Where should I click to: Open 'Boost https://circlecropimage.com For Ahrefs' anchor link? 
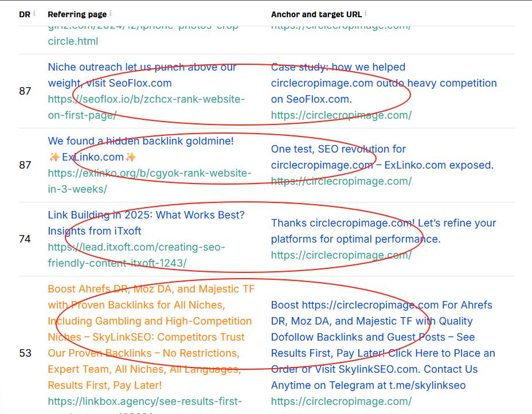click(x=383, y=345)
